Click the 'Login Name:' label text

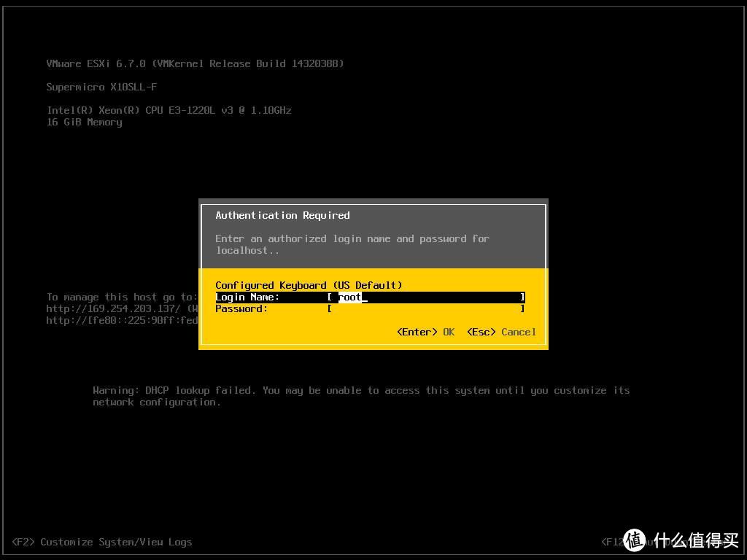click(x=247, y=297)
